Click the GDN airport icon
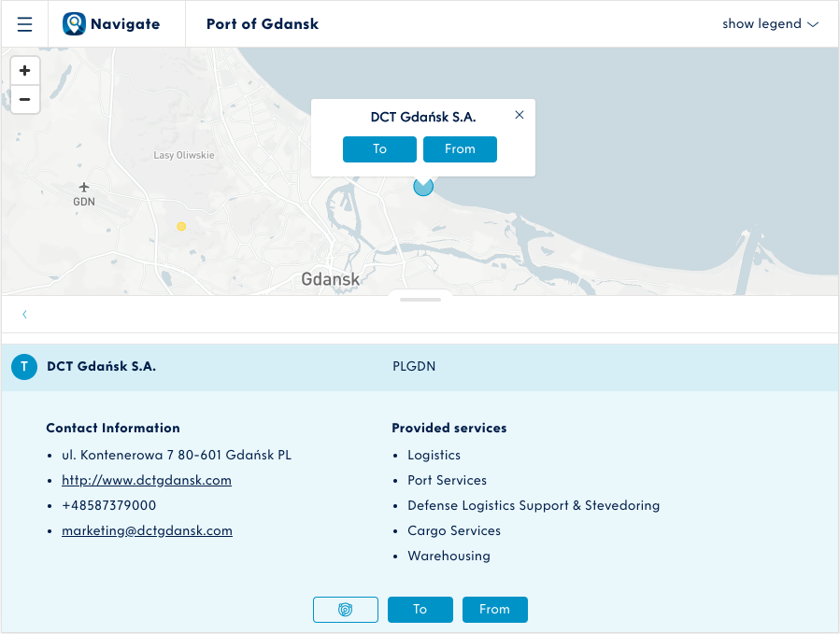The height and width of the screenshot is (634, 840). click(84, 187)
